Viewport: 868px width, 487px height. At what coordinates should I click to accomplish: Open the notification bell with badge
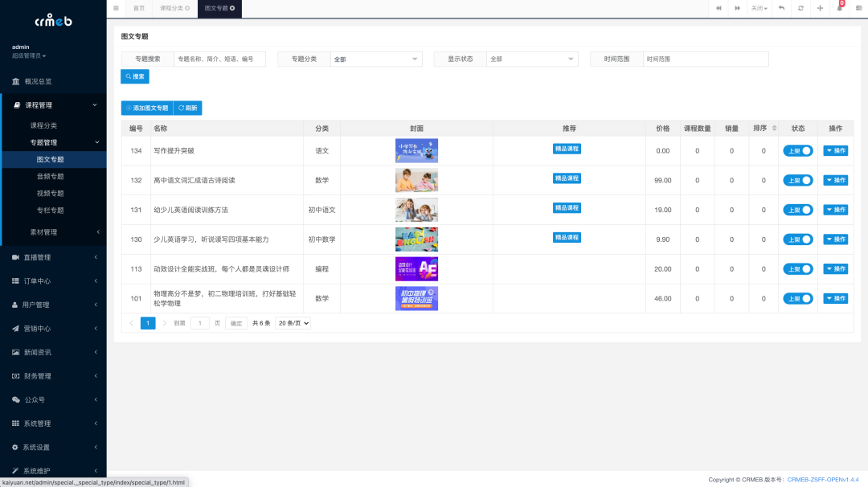(x=841, y=9)
